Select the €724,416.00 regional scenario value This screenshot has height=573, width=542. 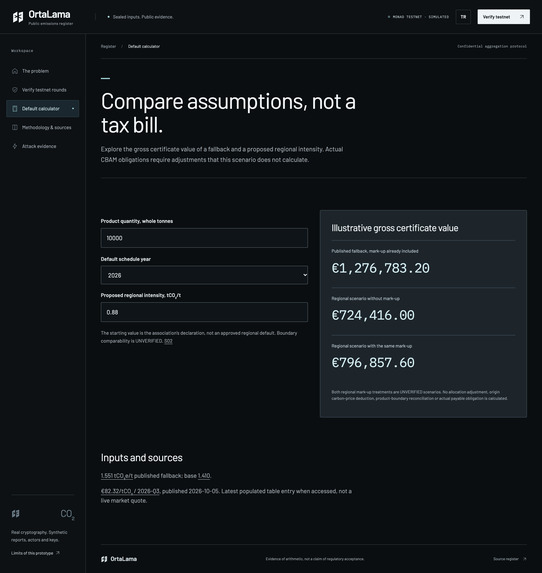[x=373, y=315]
